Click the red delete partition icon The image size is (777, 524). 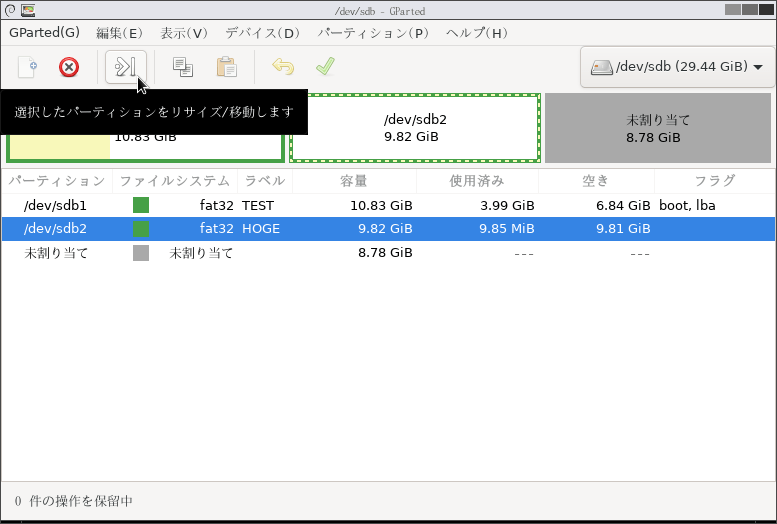[x=69, y=67]
